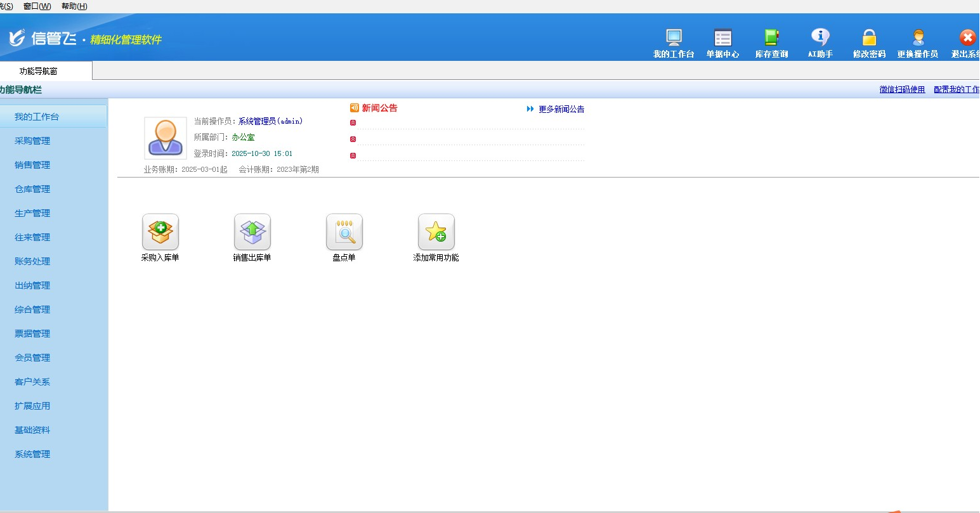The image size is (980, 513).
Task: Launch the AI助手 icon
Action: click(820, 38)
